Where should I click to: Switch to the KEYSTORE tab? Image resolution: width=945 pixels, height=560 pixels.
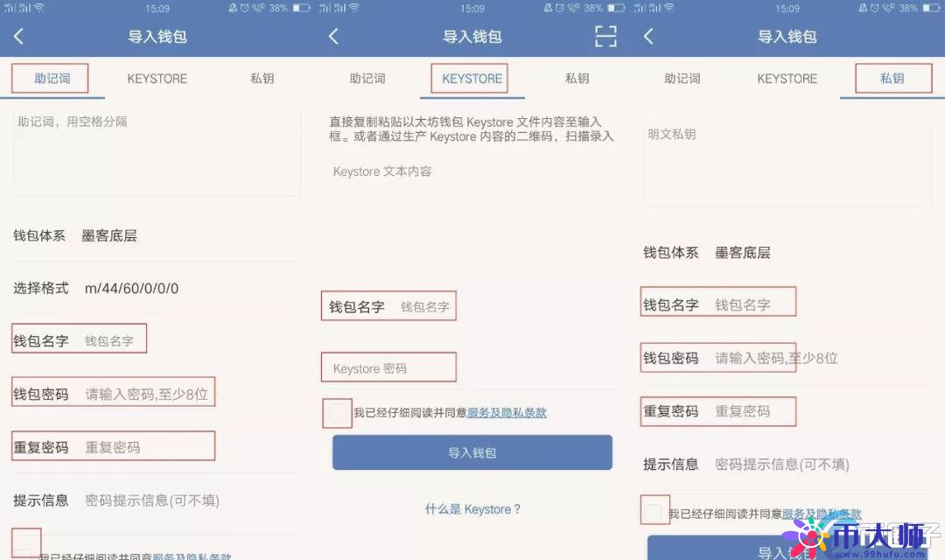pyautogui.click(x=471, y=78)
